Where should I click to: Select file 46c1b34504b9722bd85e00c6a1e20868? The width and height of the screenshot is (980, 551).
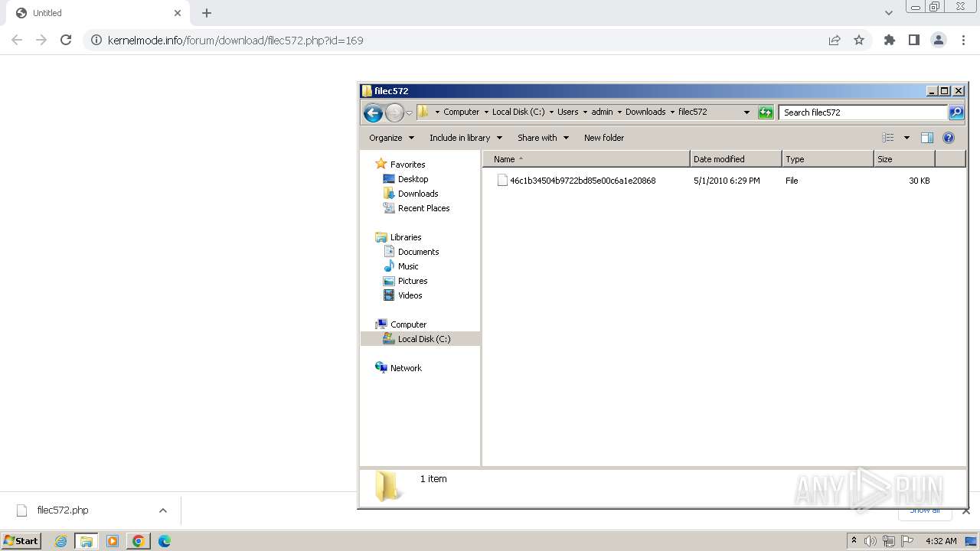[583, 181]
